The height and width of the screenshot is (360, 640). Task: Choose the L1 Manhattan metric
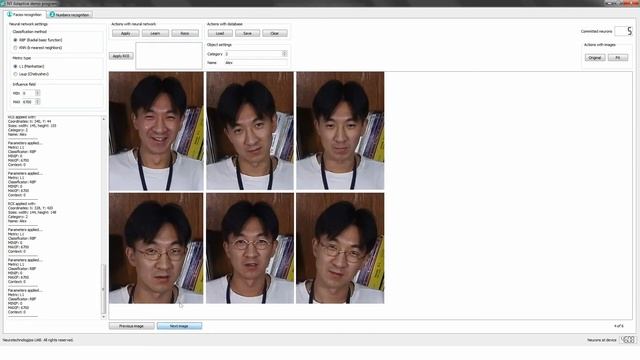click(29, 66)
